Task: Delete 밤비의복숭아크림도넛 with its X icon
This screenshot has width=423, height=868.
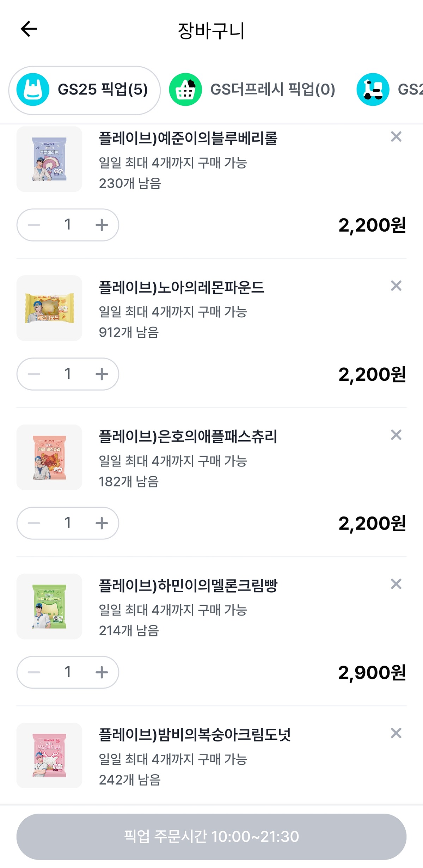Action: click(x=396, y=733)
